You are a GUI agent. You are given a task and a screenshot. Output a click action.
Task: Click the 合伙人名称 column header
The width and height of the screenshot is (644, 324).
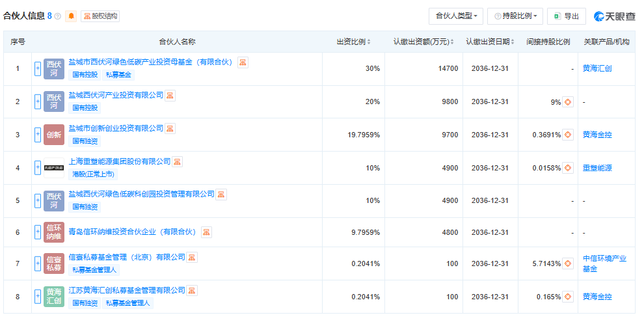click(177, 42)
